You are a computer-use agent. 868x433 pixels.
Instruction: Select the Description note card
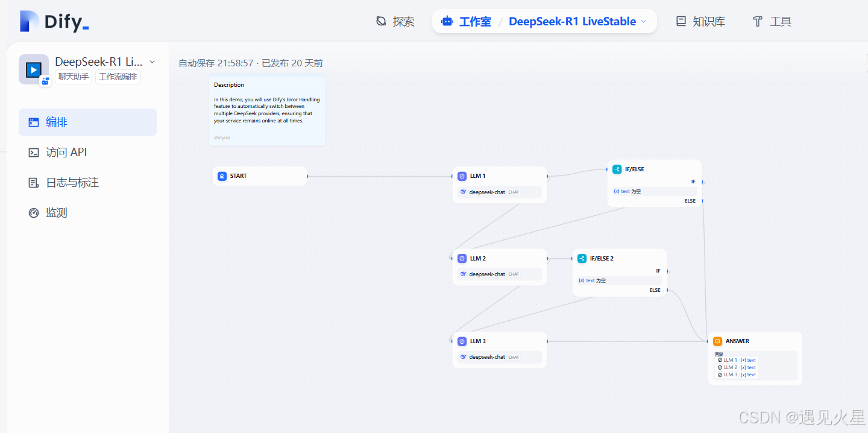pos(268,110)
